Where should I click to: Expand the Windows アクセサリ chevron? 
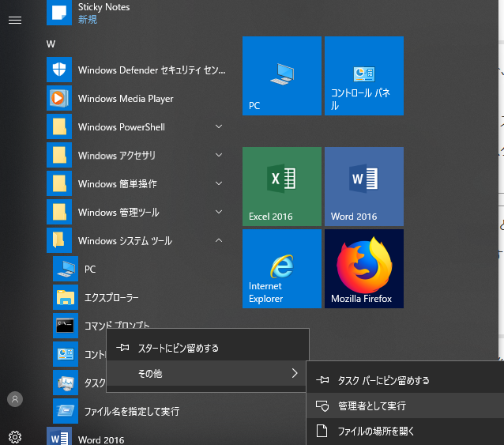click(x=219, y=155)
